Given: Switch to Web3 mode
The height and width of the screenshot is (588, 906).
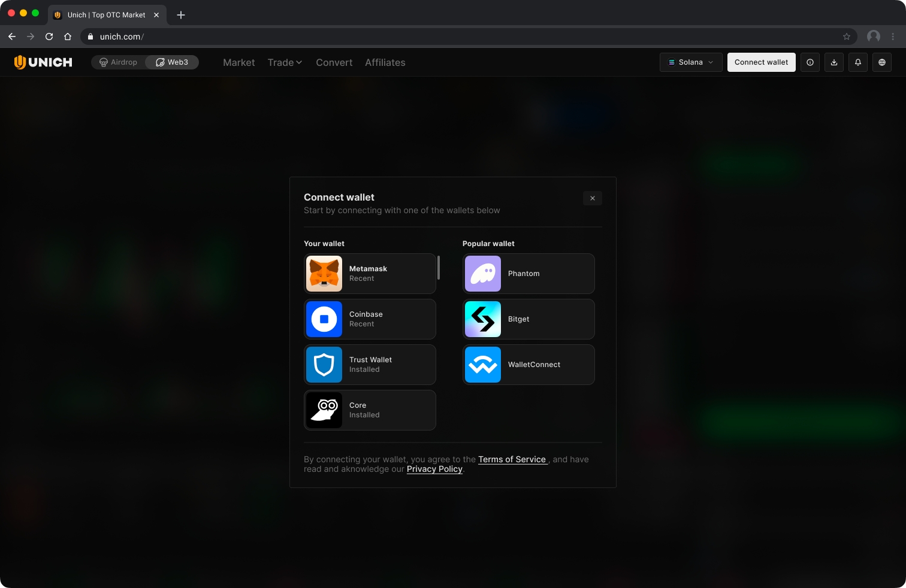Looking at the screenshot, I should 172,62.
